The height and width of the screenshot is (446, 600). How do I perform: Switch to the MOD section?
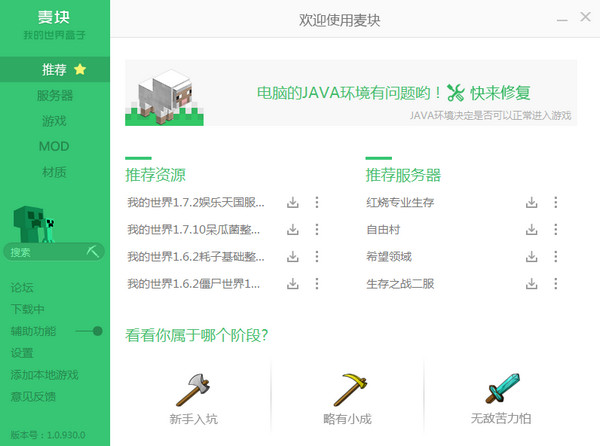coord(54,147)
